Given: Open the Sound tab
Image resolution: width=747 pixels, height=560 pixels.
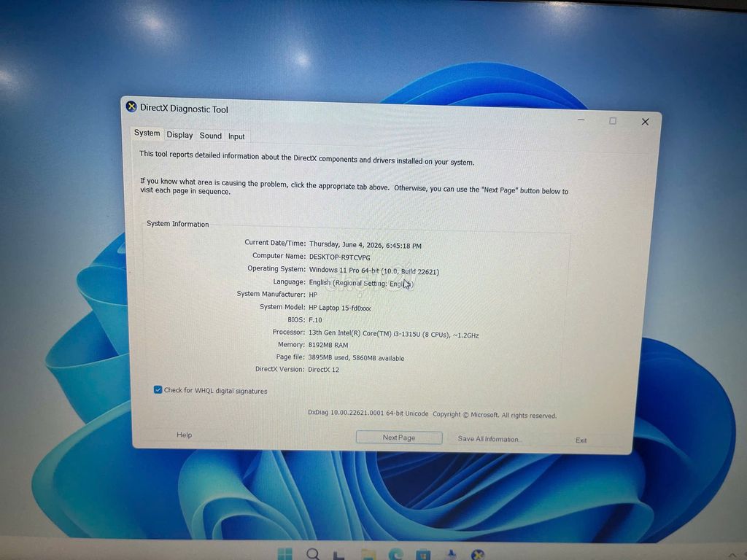Looking at the screenshot, I should (211, 136).
